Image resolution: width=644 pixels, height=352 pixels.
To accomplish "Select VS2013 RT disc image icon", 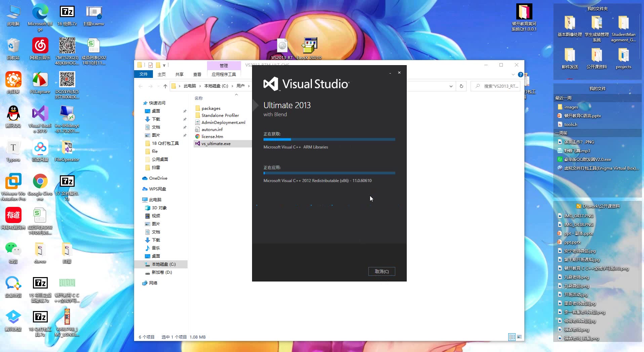I will (282, 49).
